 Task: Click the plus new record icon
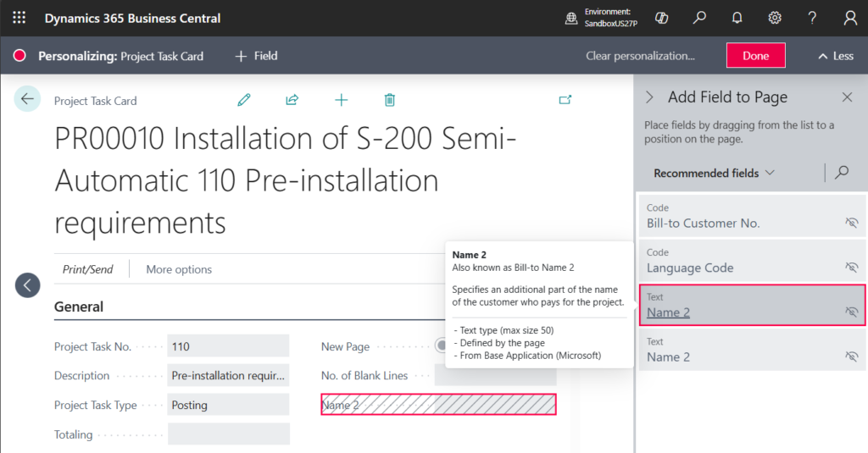coord(341,100)
